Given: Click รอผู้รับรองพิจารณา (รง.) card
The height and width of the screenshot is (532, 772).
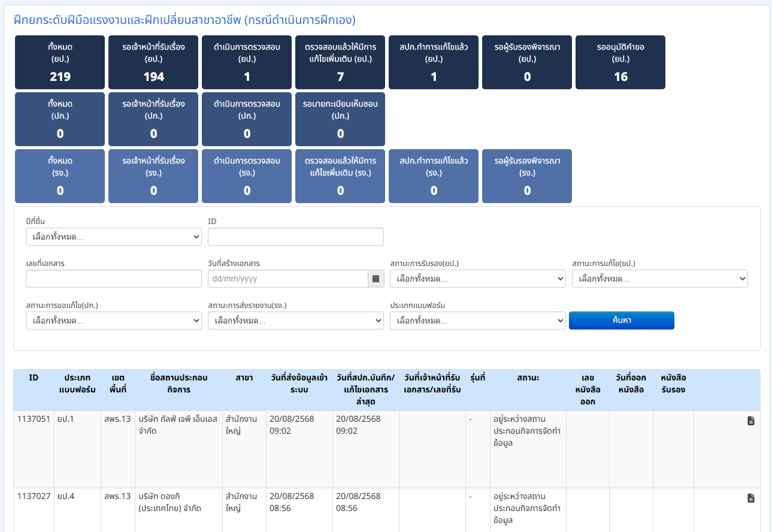Looking at the screenshot, I should [527, 176].
